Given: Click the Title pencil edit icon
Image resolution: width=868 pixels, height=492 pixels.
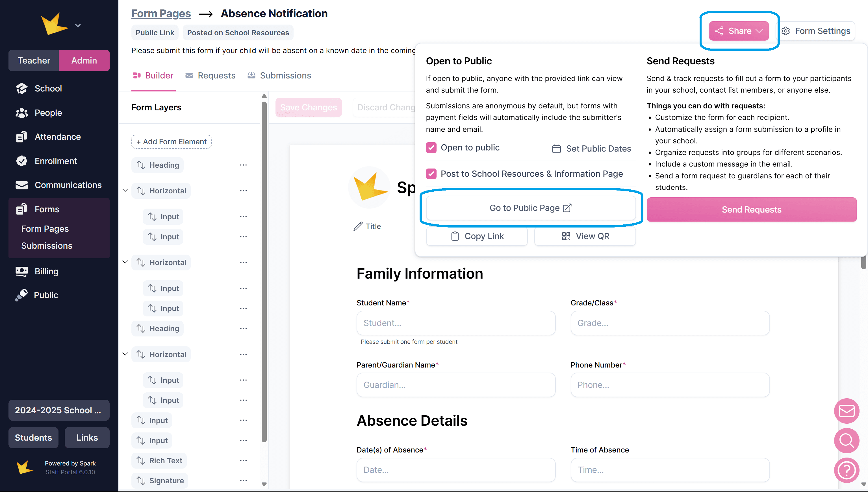Looking at the screenshot, I should tap(358, 226).
